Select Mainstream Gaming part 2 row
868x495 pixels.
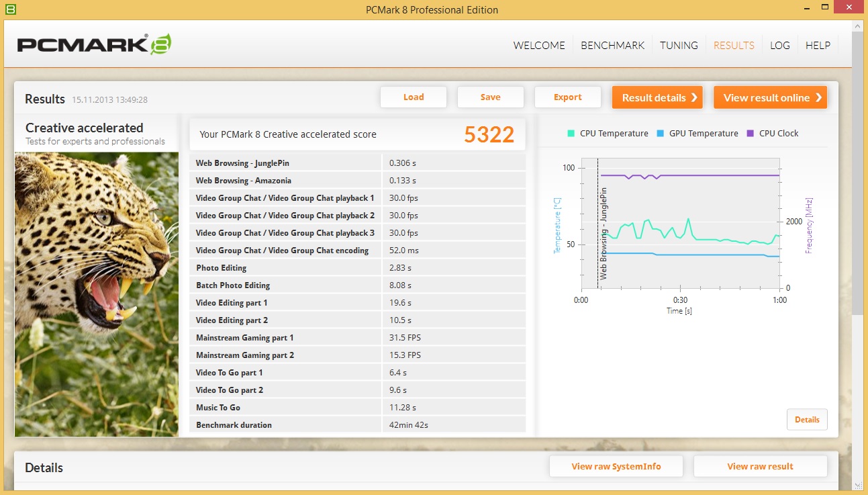[x=357, y=355]
